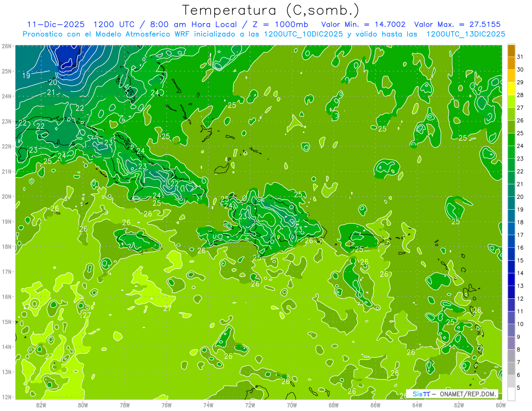This screenshot has width=532, height=411.
Task: Click the white "19" contour label on map
Action: 26,76
